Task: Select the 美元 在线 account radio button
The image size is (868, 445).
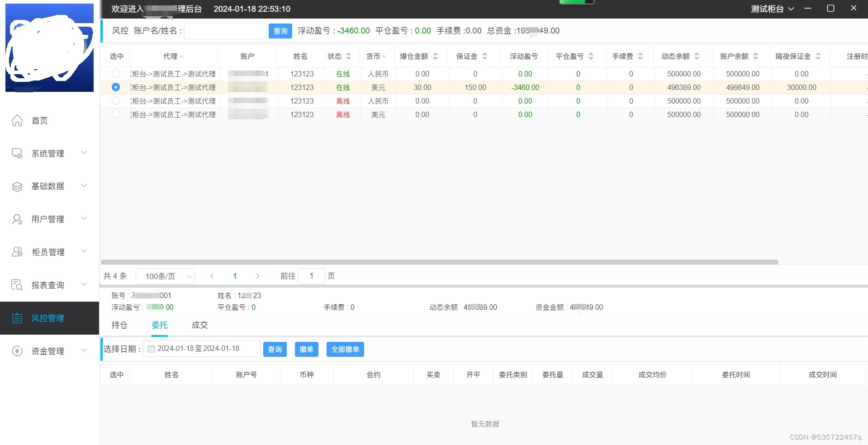Action: pos(116,87)
